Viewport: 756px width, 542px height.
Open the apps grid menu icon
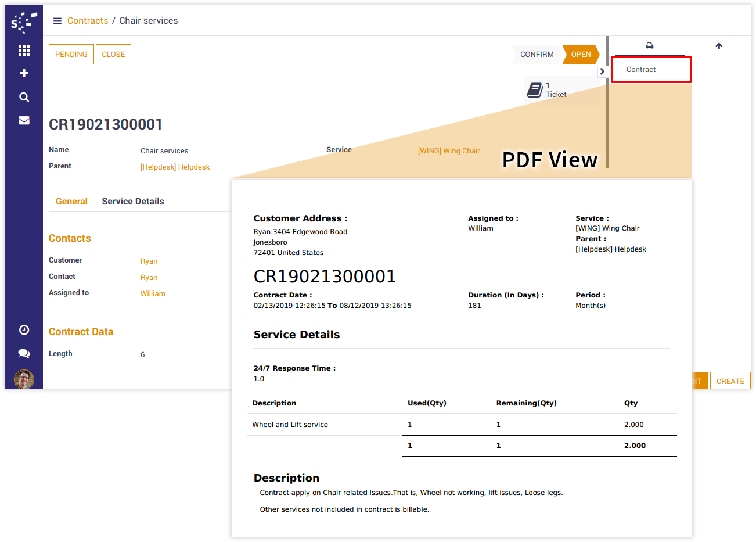(x=24, y=51)
